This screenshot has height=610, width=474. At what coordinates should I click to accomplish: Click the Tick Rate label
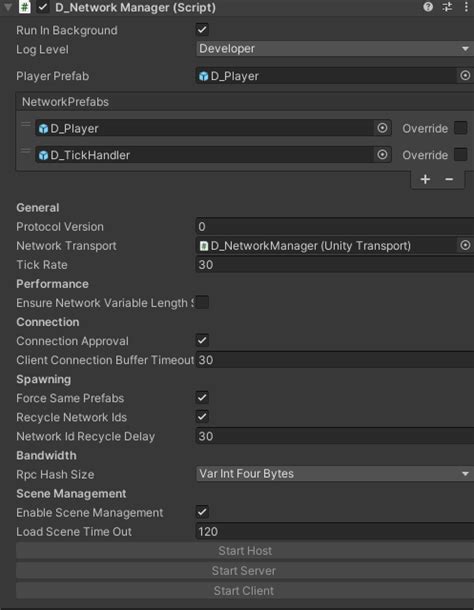[42, 265]
